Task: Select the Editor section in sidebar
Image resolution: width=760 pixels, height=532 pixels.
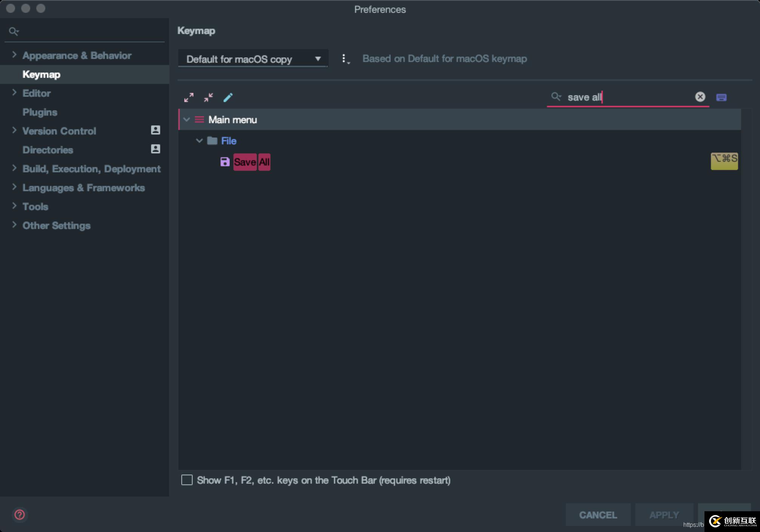Action: tap(36, 93)
